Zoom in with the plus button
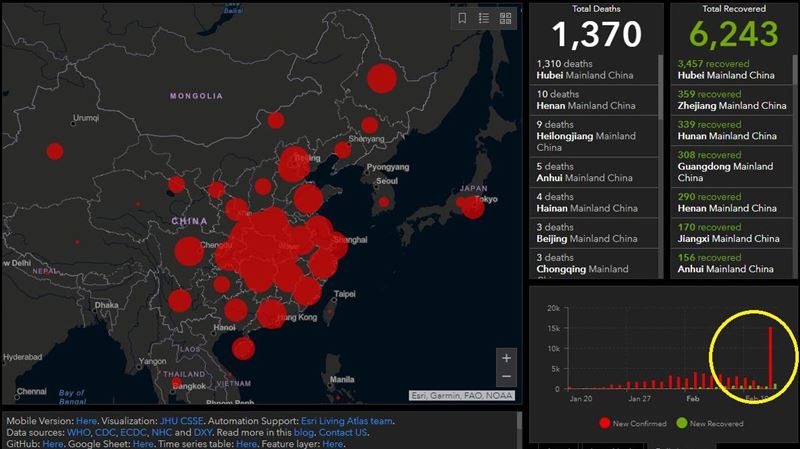 (506, 358)
